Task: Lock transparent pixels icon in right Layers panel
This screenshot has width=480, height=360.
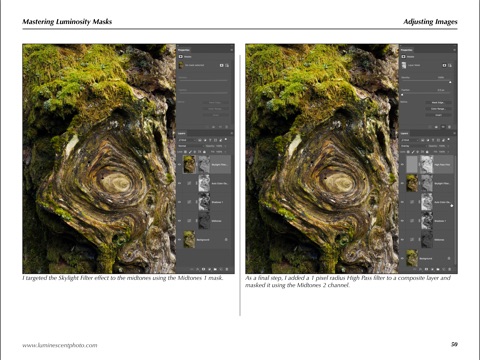Action: [408, 152]
